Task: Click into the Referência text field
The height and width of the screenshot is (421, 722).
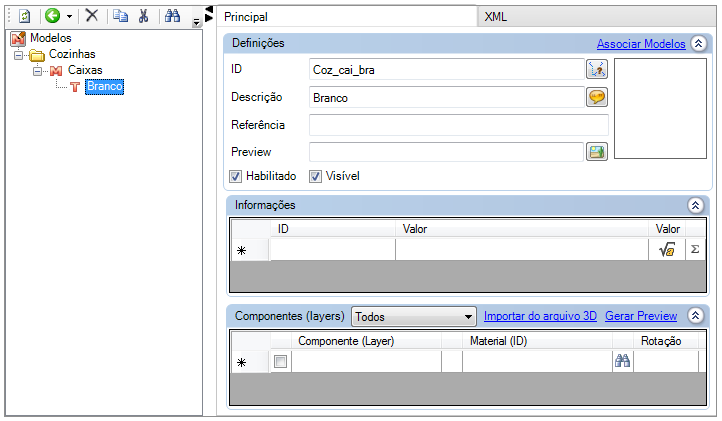Action: click(458, 125)
